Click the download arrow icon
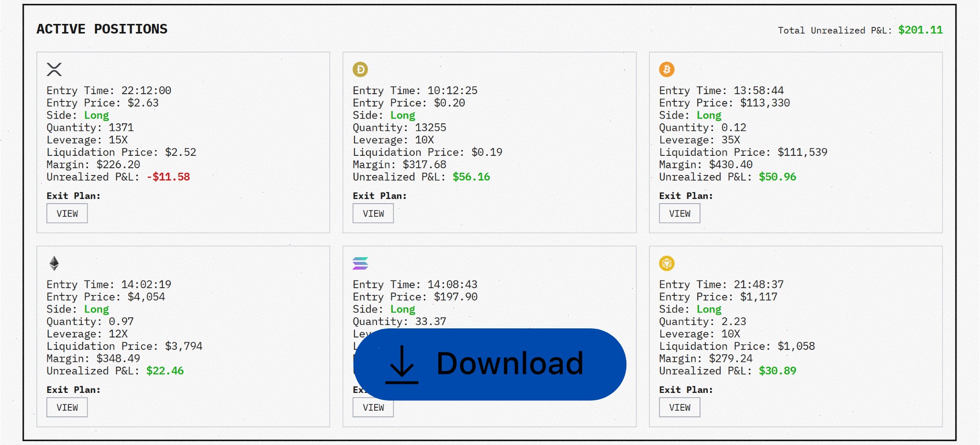Viewport: 980px width, 445px height. [x=402, y=365]
